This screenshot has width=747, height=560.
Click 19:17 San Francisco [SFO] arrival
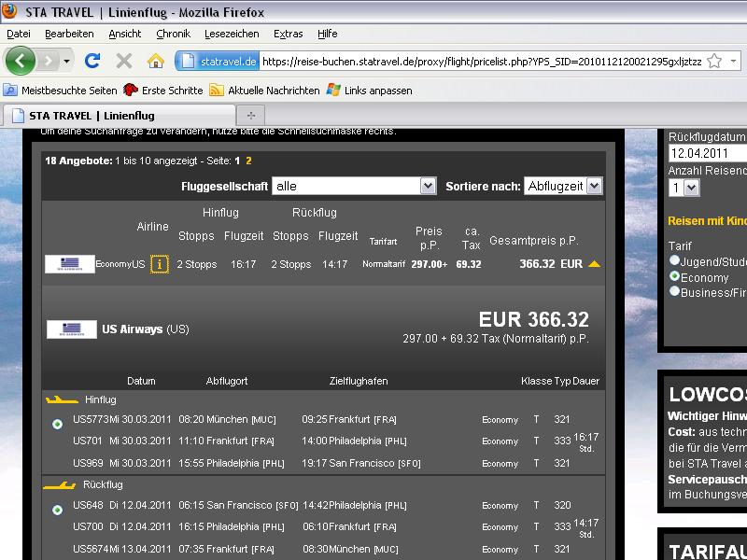(x=361, y=463)
